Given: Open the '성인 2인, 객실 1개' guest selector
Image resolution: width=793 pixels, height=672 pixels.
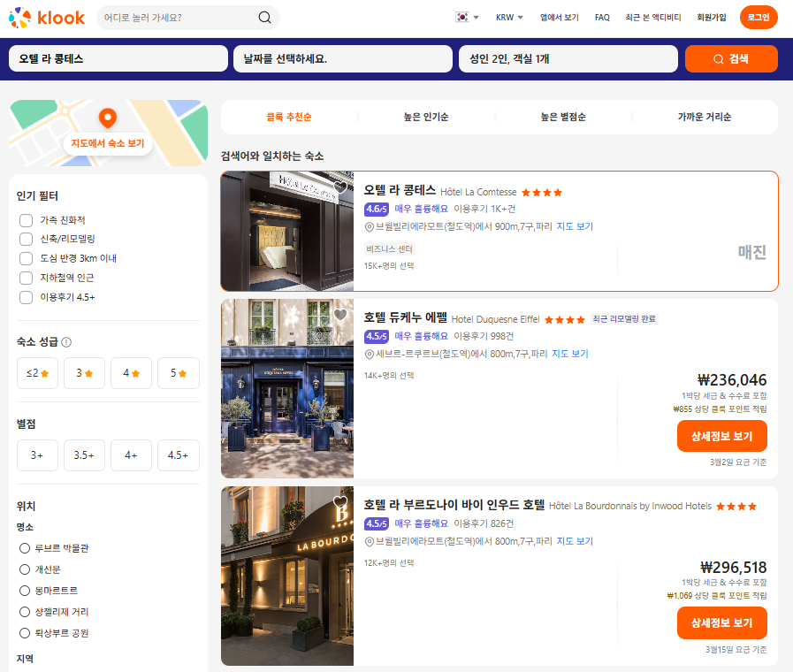Looking at the screenshot, I should click(x=568, y=58).
